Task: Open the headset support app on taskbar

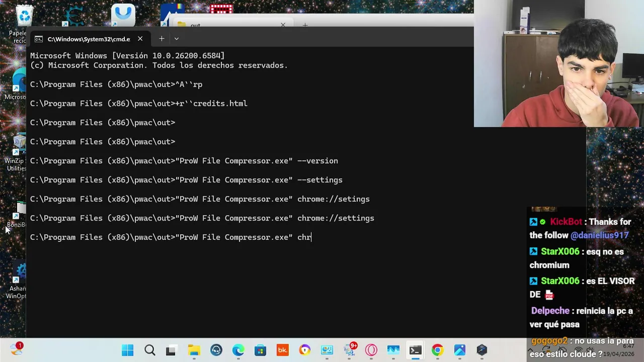Action: [216, 350]
